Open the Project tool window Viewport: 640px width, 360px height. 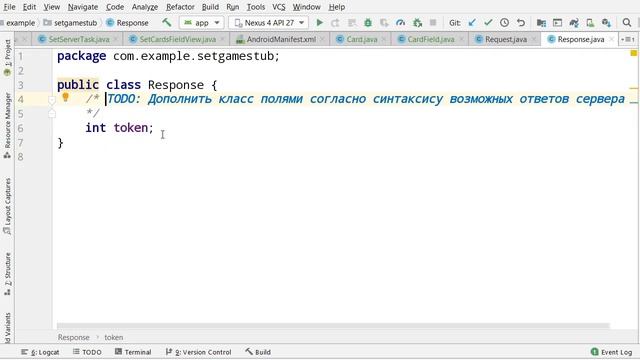click(7, 57)
